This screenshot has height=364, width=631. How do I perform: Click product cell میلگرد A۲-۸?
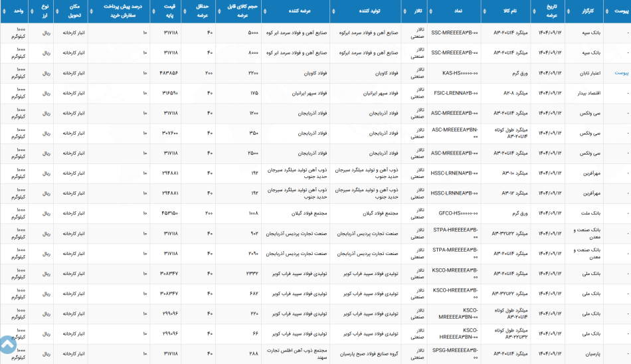click(x=506, y=94)
